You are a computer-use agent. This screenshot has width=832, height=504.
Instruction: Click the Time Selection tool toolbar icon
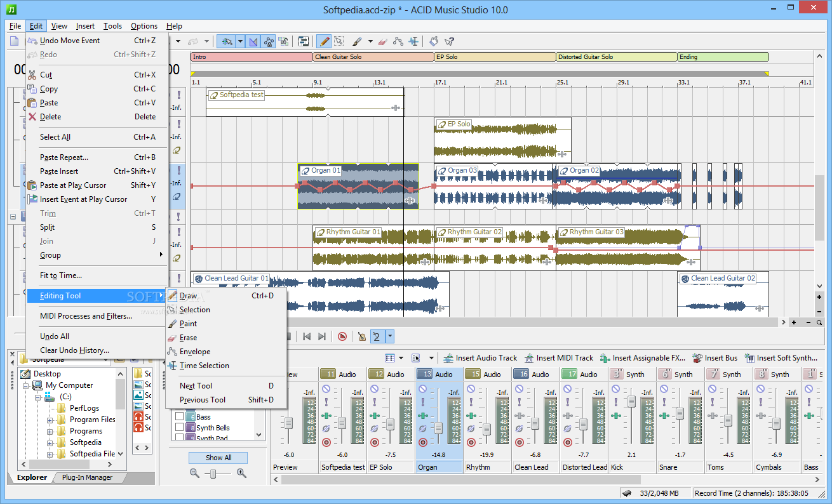point(414,41)
